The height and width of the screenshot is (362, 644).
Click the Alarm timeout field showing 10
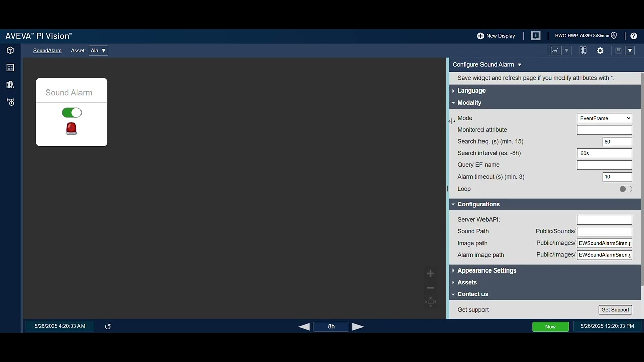click(617, 177)
